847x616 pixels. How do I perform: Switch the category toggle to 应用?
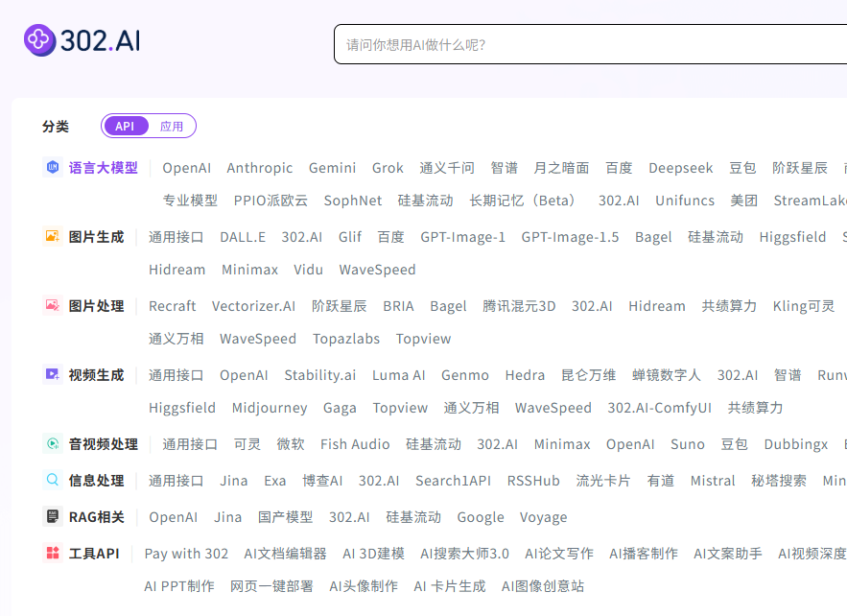click(x=172, y=126)
